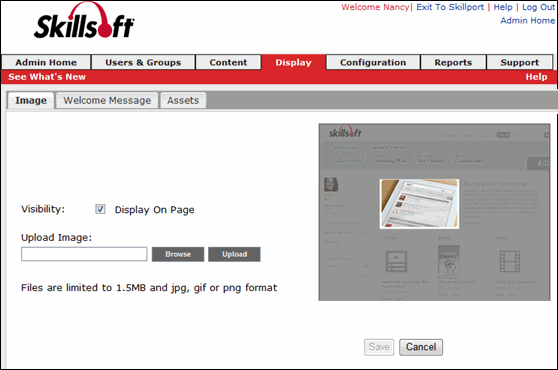
Task: Open the Support tab
Action: pyautogui.click(x=520, y=62)
